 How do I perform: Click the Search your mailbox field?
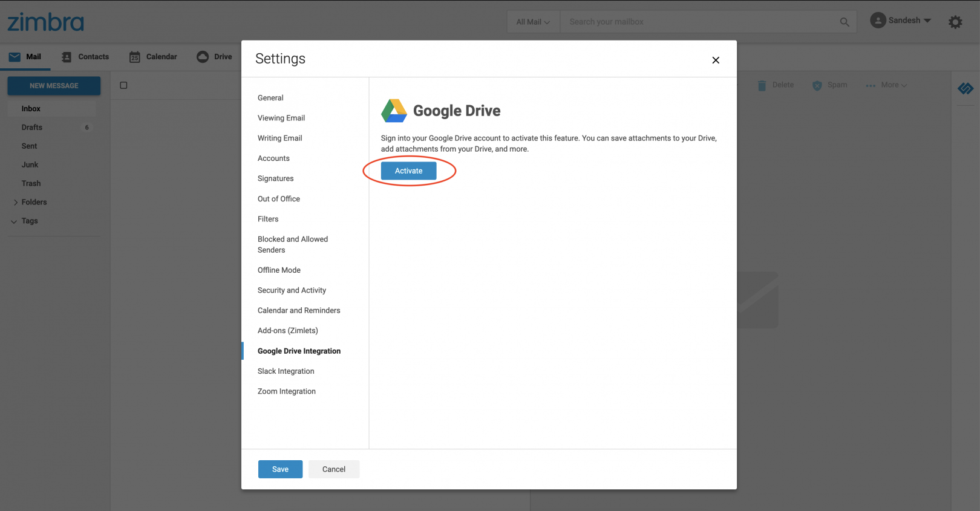[699, 22]
